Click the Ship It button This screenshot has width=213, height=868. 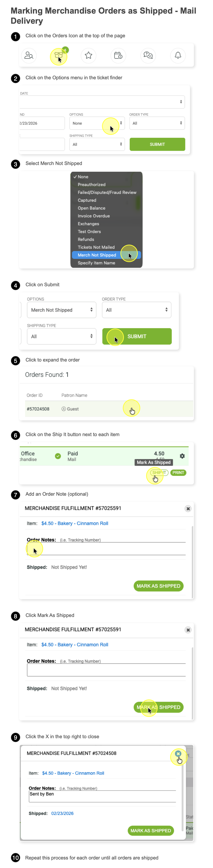(x=159, y=472)
